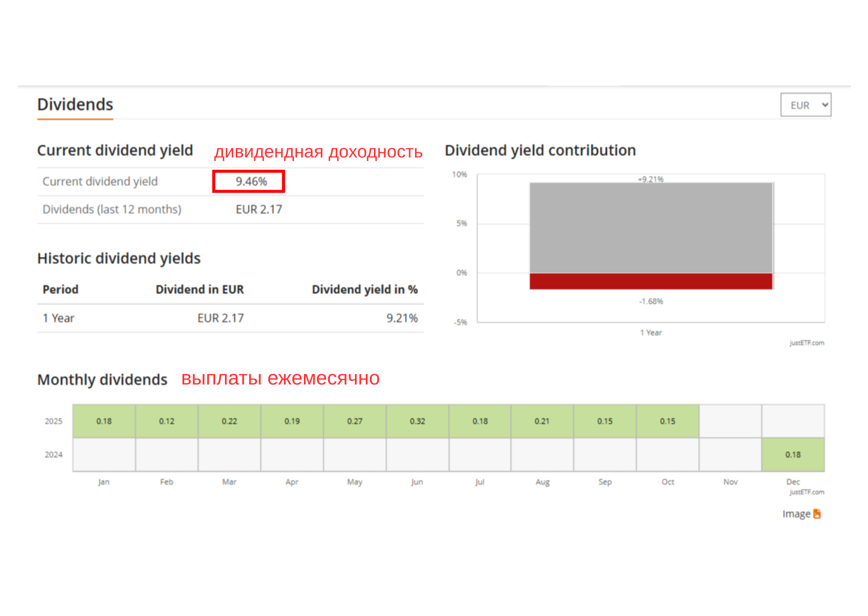Viewport: 868px width, 616px height.
Task: Click the Jun 2025 dividend cell 0.32
Action: tap(418, 421)
